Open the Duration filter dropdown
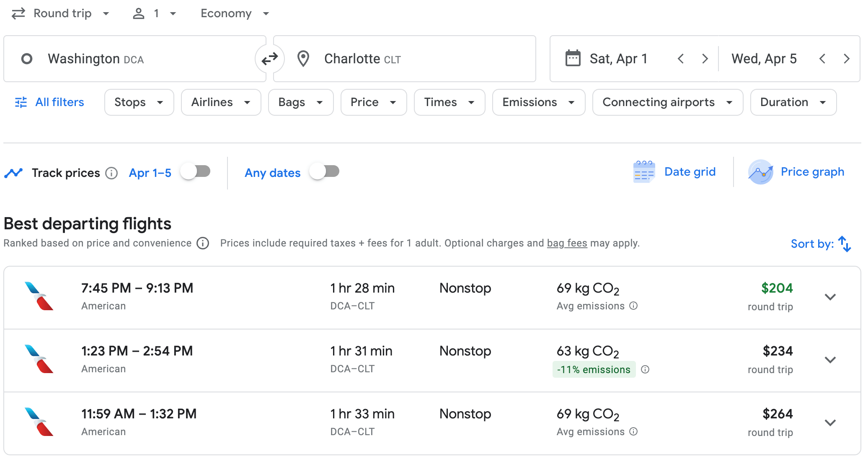Screen dimensions: 868x467 pos(793,102)
